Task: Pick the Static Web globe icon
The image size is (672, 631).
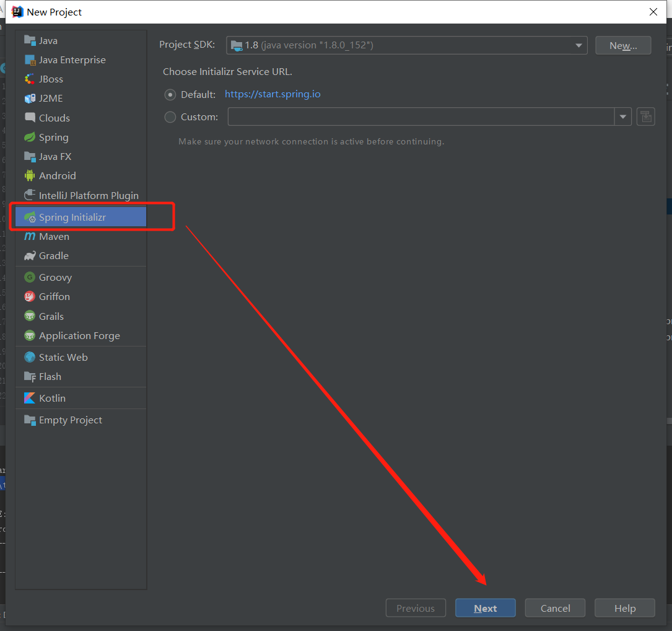Action: point(30,357)
